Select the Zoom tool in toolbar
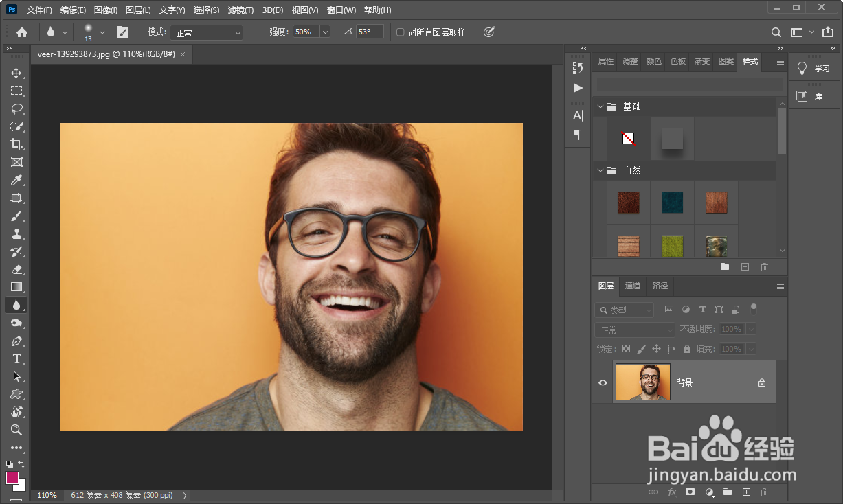The height and width of the screenshot is (504, 843). [x=16, y=430]
